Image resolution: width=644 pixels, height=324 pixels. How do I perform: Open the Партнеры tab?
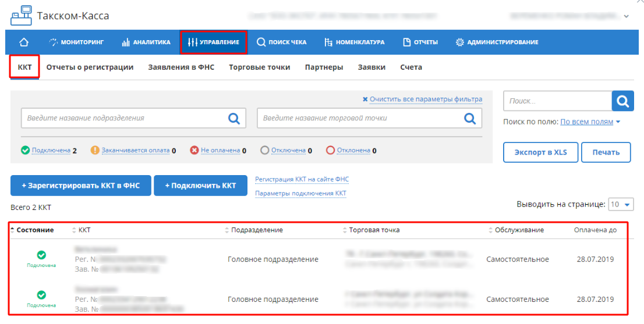(x=324, y=67)
